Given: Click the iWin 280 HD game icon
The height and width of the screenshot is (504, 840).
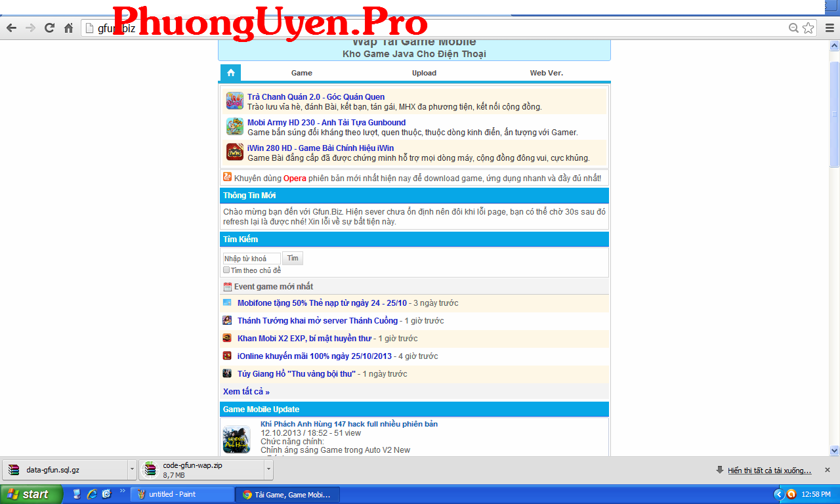Looking at the screenshot, I should (234, 152).
